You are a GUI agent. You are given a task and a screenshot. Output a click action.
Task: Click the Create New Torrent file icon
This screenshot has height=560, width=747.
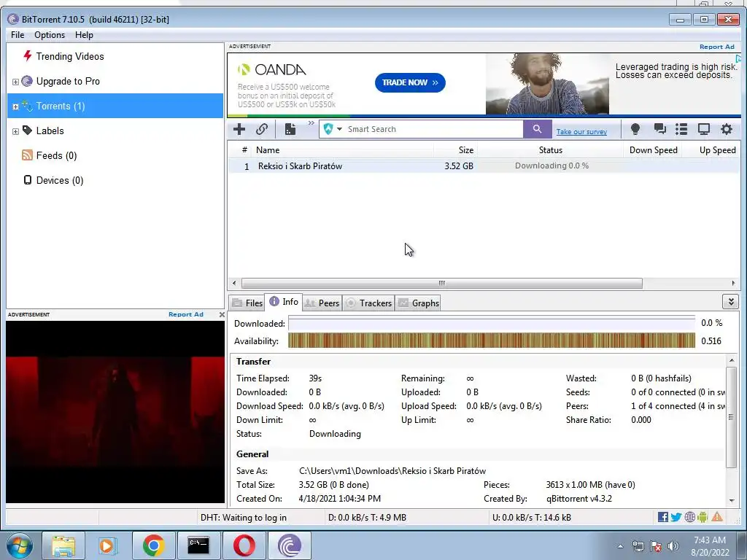(x=290, y=129)
